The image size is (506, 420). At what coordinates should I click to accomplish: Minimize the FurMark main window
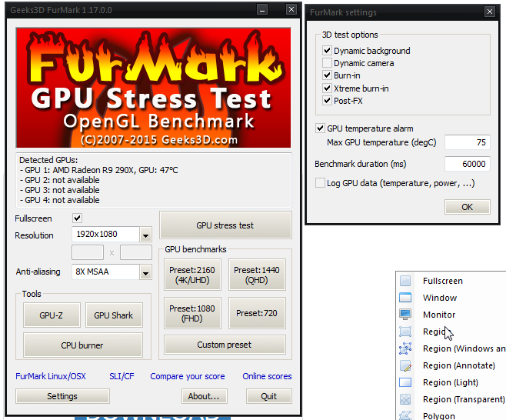point(262,10)
